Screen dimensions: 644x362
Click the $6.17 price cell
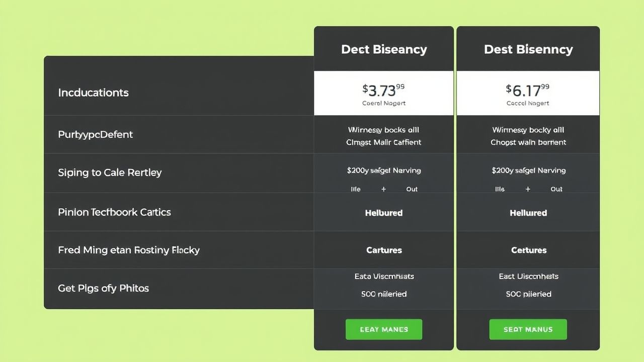click(x=528, y=93)
